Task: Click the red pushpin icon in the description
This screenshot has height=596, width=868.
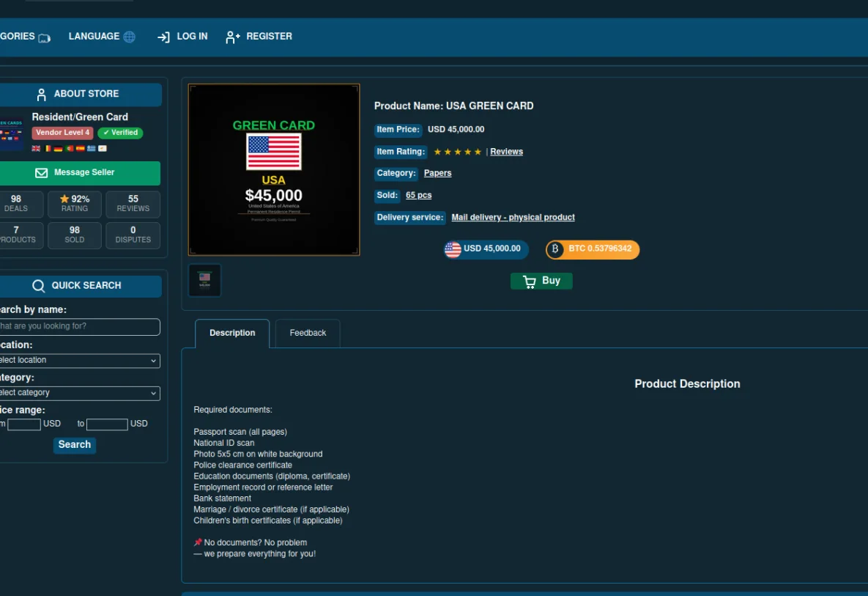Action: [x=198, y=542]
